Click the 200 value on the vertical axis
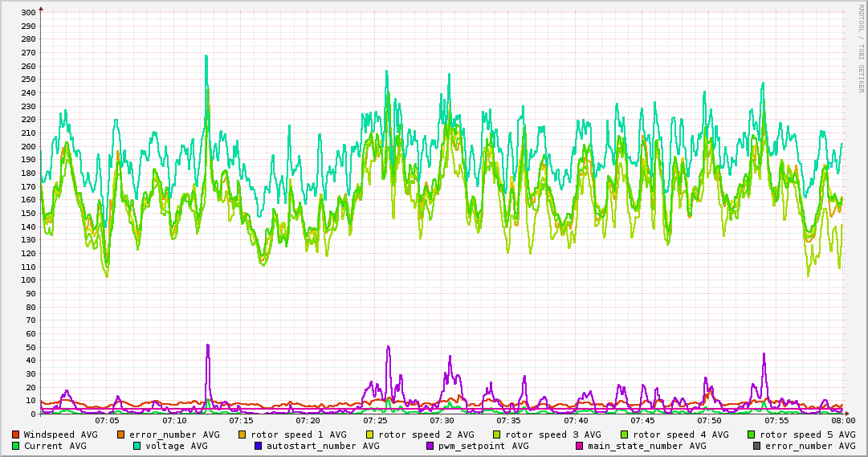 coord(29,147)
